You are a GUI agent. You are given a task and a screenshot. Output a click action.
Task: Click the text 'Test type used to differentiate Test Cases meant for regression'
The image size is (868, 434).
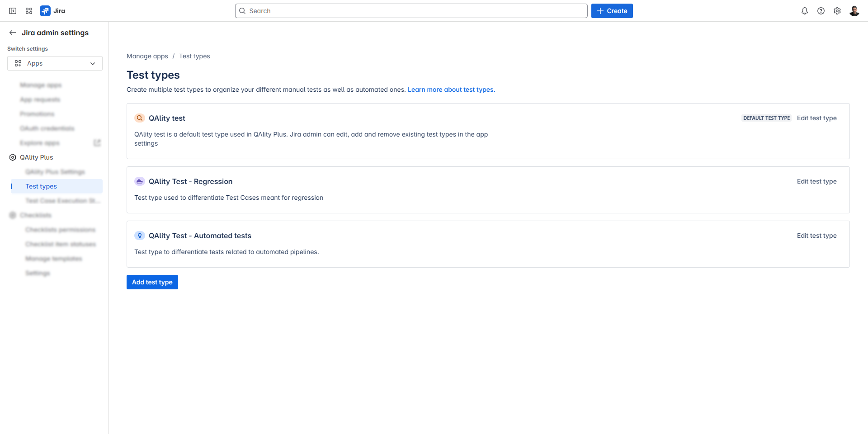[x=229, y=198]
